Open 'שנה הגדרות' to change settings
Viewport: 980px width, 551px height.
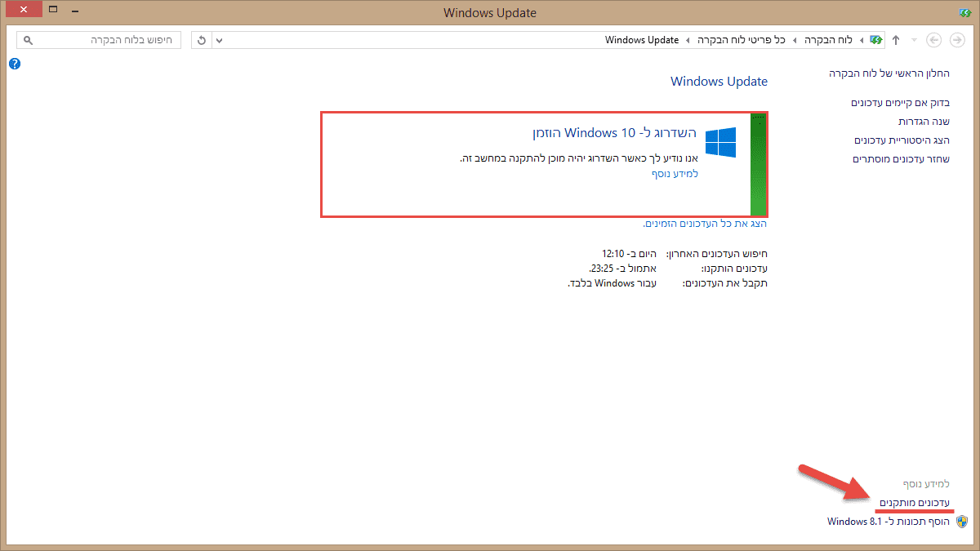click(x=924, y=122)
